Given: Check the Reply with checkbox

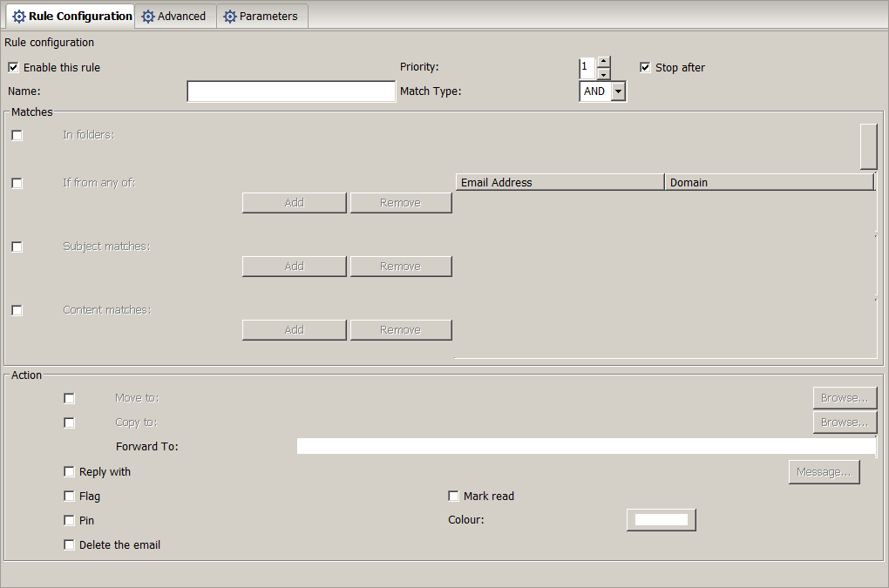Looking at the screenshot, I should tap(69, 472).
